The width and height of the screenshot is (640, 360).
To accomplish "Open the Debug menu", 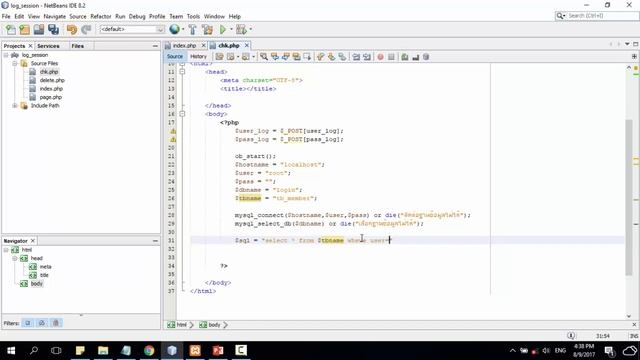I will point(137,16).
